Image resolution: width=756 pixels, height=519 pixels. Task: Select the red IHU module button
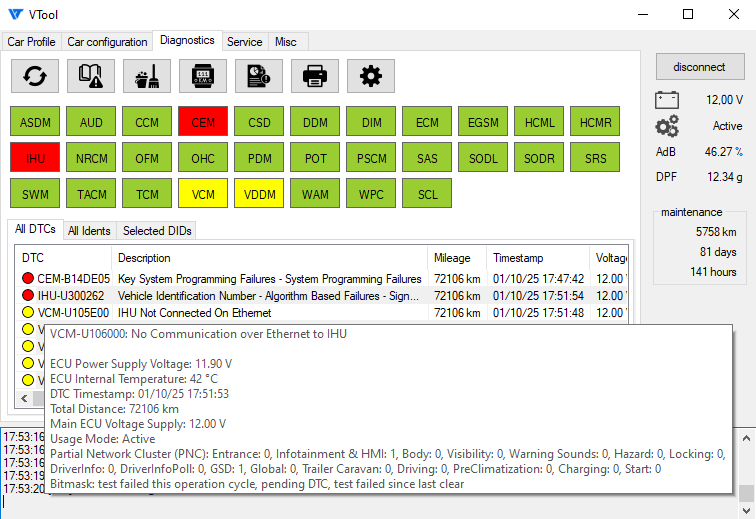pos(35,158)
